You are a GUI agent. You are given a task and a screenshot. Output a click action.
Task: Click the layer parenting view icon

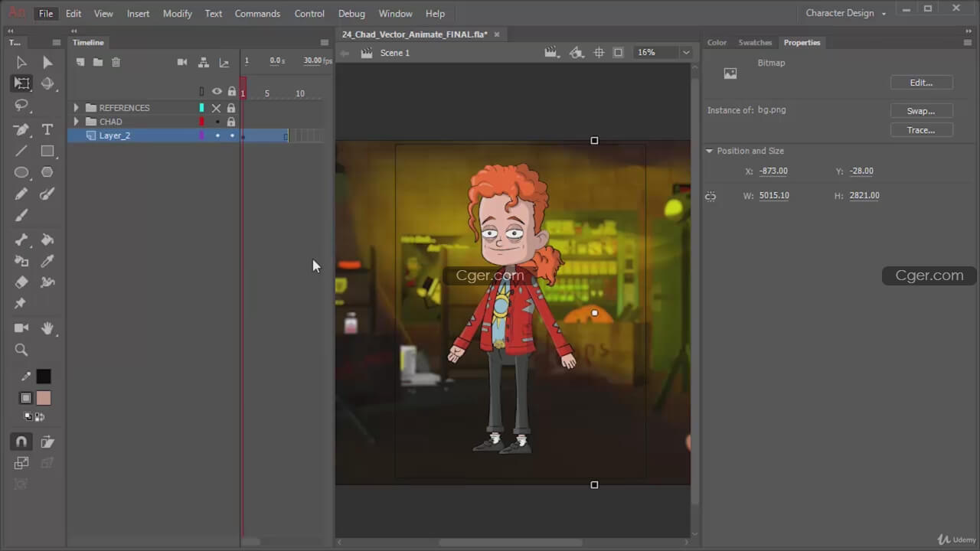203,62
